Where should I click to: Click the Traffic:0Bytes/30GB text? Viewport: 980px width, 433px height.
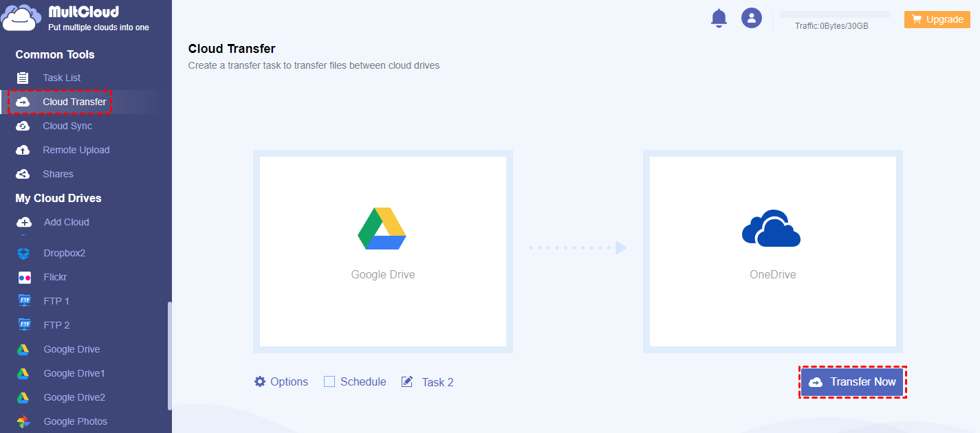click(x=831, y=26)
